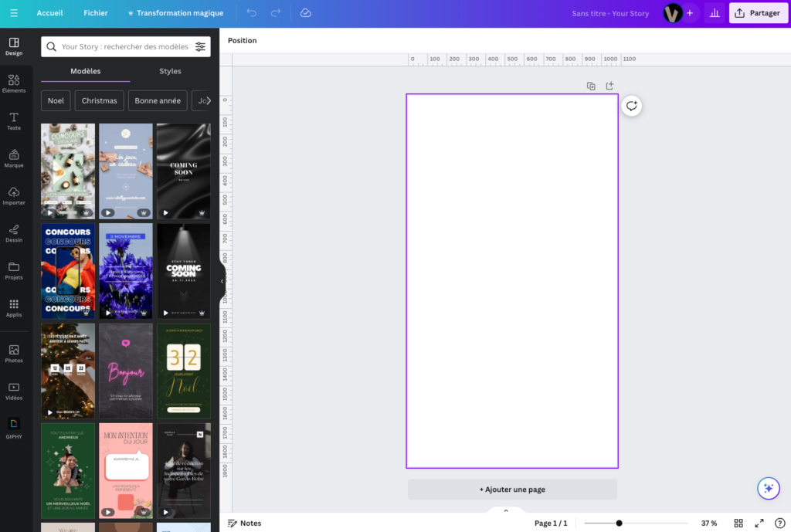Open the Canva assistant sparkle icon
Screen dimensions: 791x532
(768, 488)
